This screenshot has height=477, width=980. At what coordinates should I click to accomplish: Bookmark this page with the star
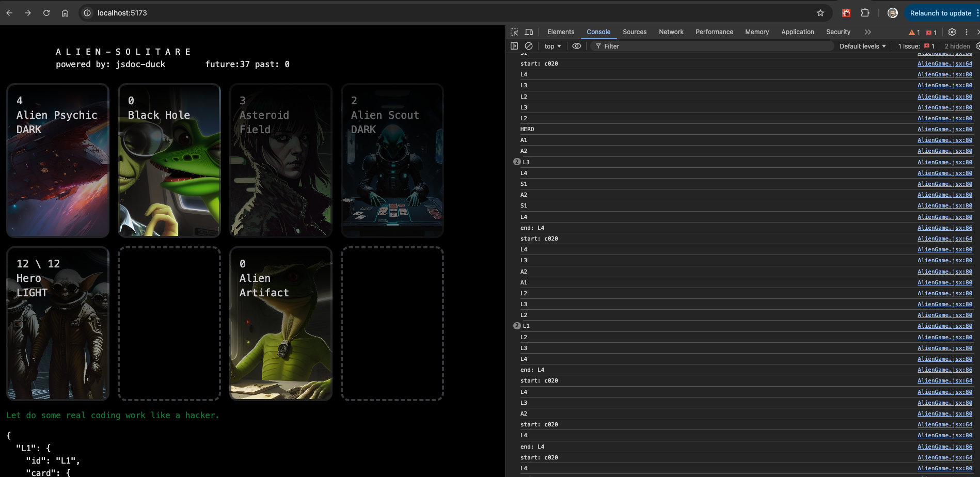click(820, 13)
